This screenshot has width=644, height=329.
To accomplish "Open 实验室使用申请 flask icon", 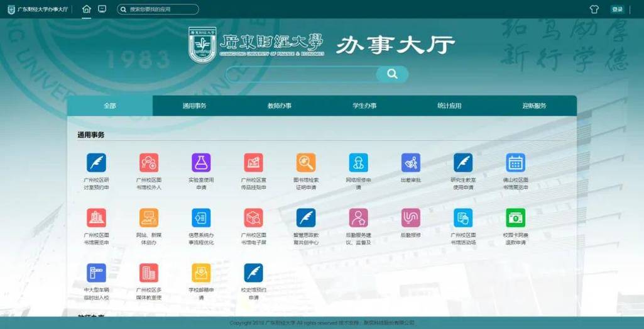I will tap(201, 162).
